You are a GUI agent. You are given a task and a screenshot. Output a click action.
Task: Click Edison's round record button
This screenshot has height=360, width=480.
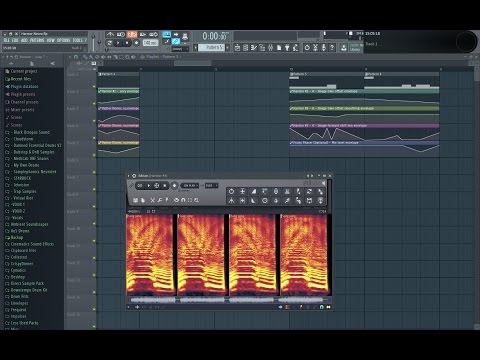174,186
